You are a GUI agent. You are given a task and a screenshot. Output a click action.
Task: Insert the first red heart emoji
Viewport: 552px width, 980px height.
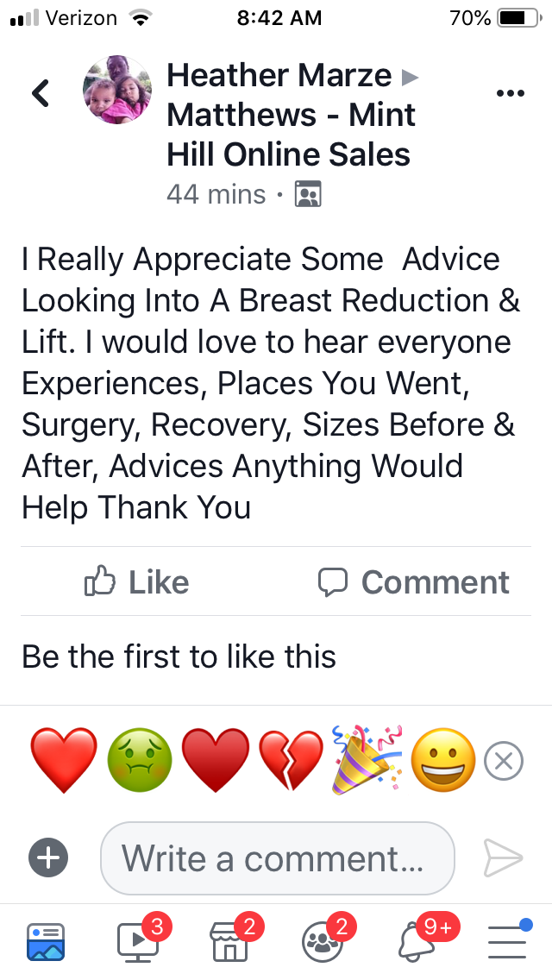tap(64, 761)
